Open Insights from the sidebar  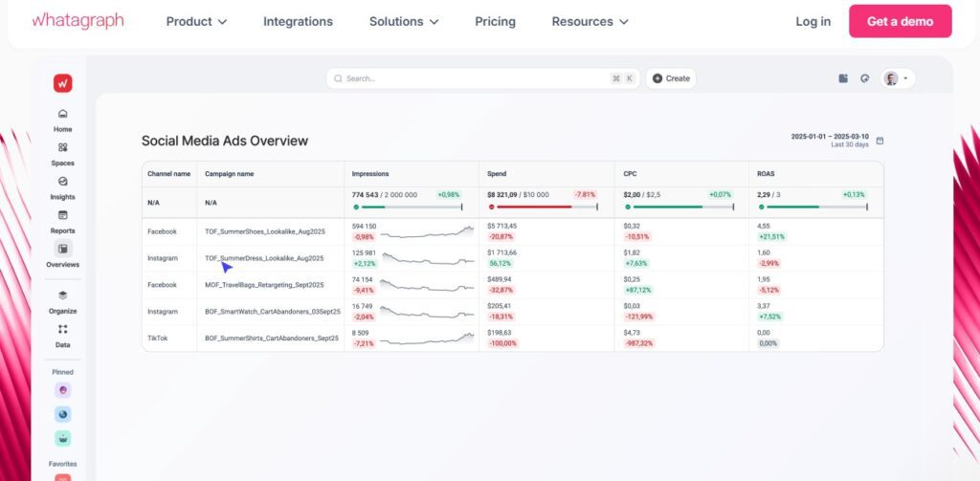pos(62,182)
